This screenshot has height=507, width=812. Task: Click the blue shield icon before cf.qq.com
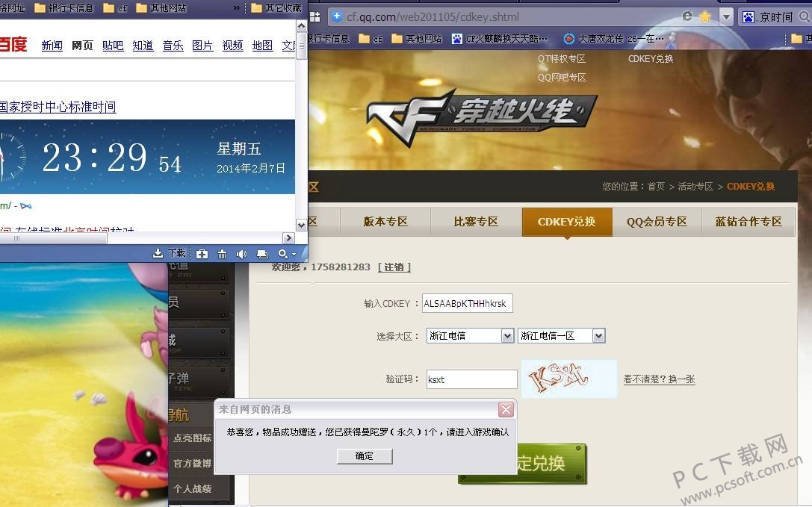[x=337, y=16]
